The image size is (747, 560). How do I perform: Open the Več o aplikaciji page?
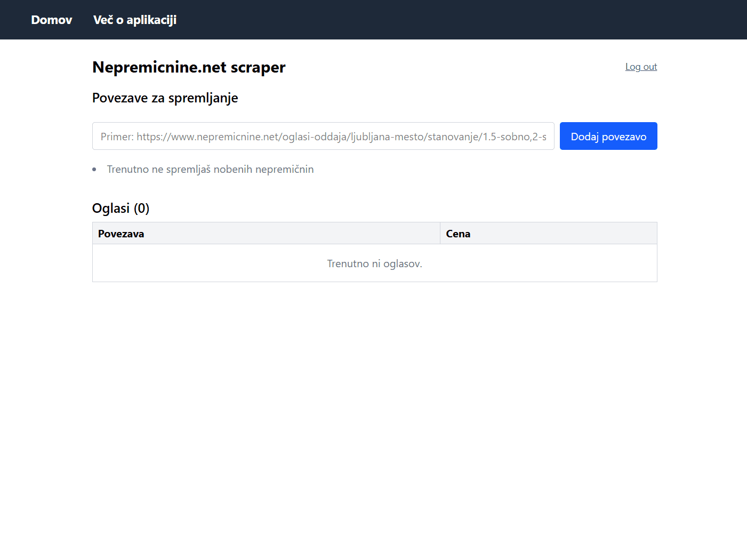pyautogui.click(x=134, y=20)
